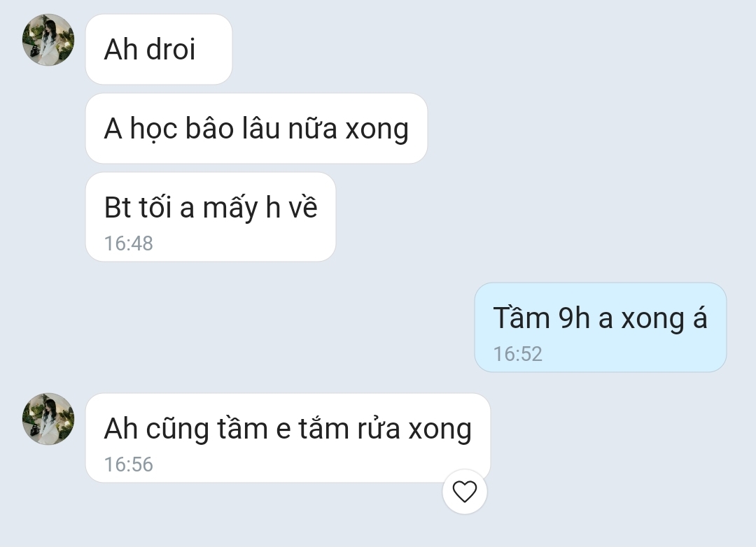This screenshot has width=756, height=547.
Task: Click the 16:56 timestamp
Action: [129, 464]
